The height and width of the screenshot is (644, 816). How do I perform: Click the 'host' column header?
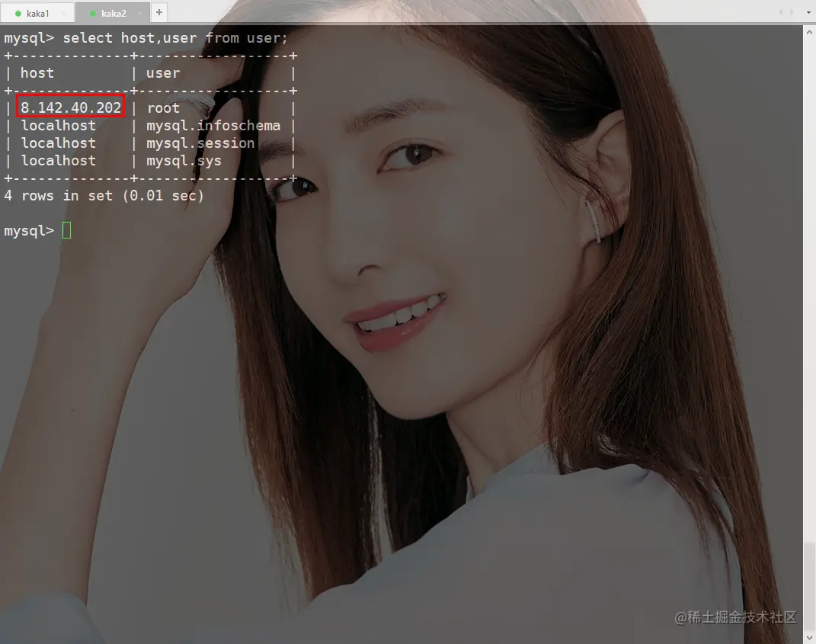[37, 73]
